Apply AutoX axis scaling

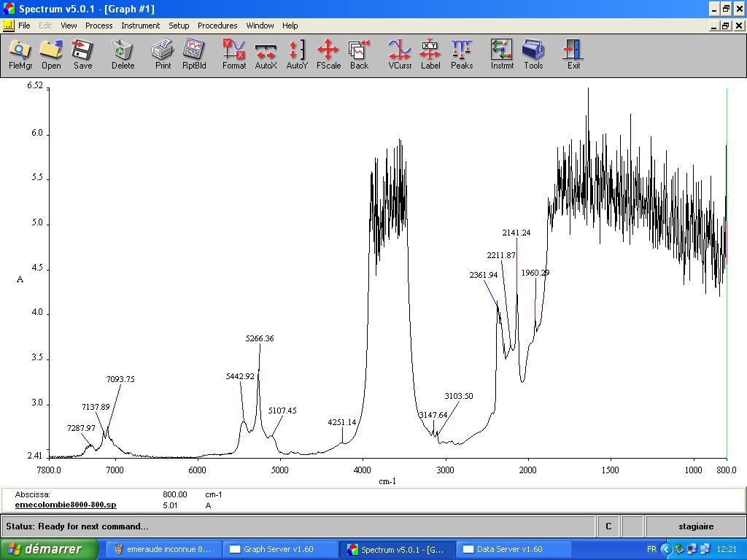point(266,55)
